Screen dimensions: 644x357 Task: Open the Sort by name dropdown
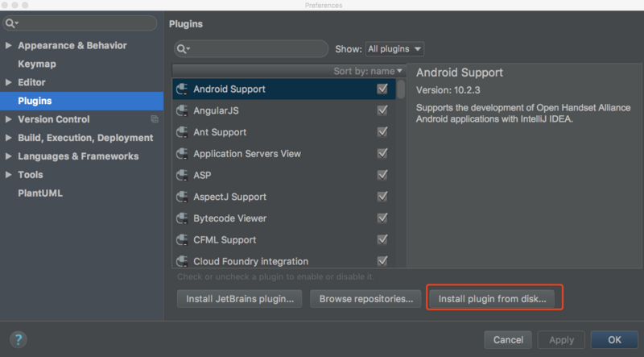[368, 71]
